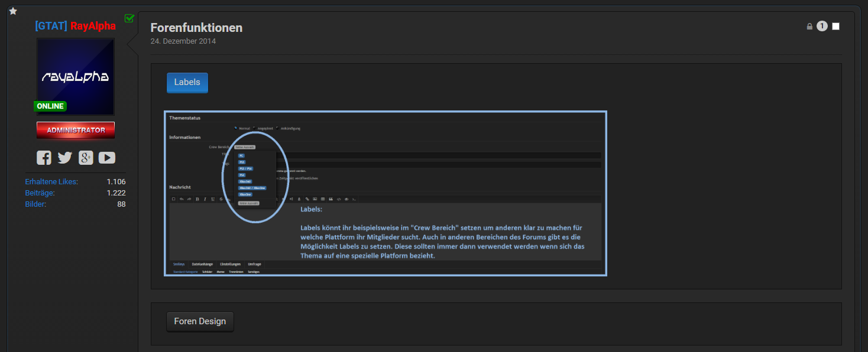Click the green ONLINE status badge
This screenshot has width=868, height=352.
[x=50, y=106]
